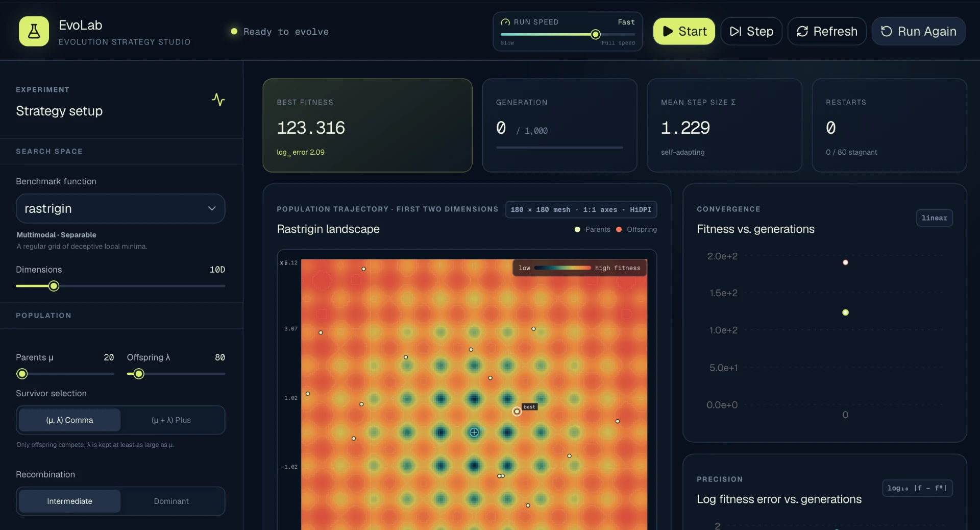Click the Parents value 20
The height and width of the screenshot is (530, 980).
[109, 357]
